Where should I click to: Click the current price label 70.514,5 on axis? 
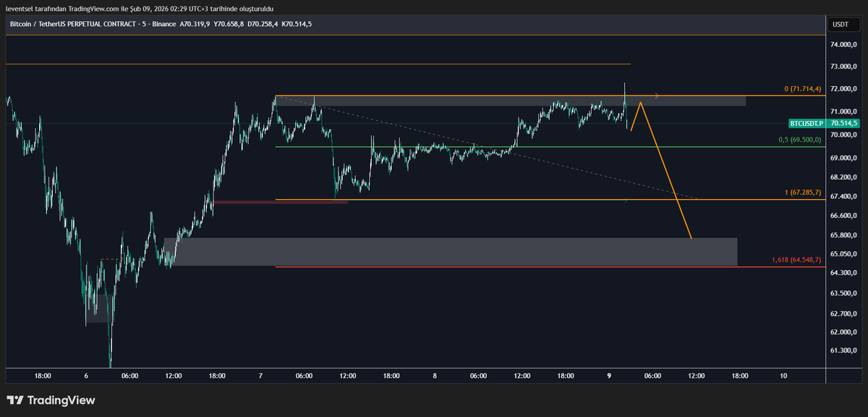[843, 123]
